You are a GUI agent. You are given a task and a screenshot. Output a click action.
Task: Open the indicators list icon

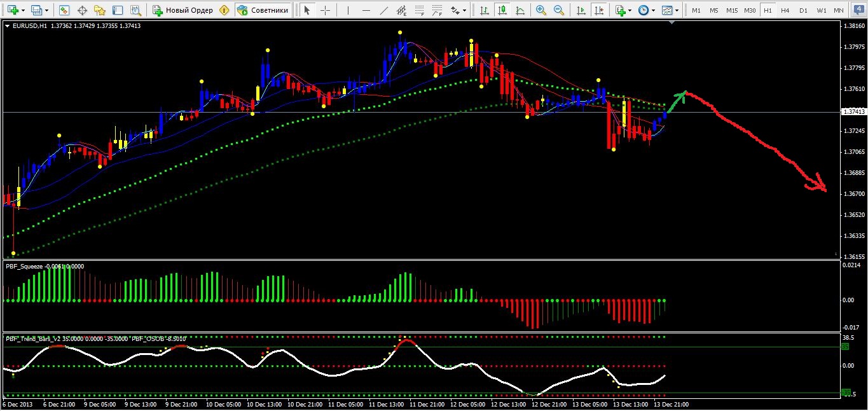pos(621,10)
